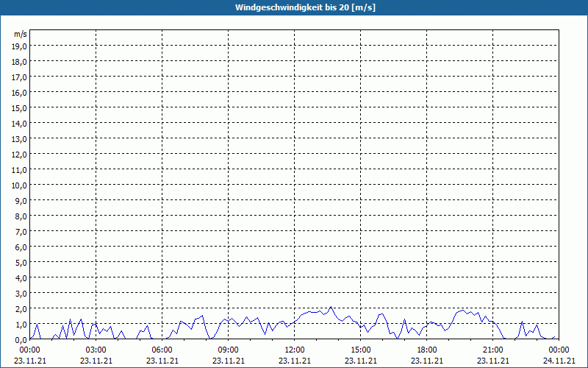
Task: Click the wind speed peak near 13:30
Action: 331,307
